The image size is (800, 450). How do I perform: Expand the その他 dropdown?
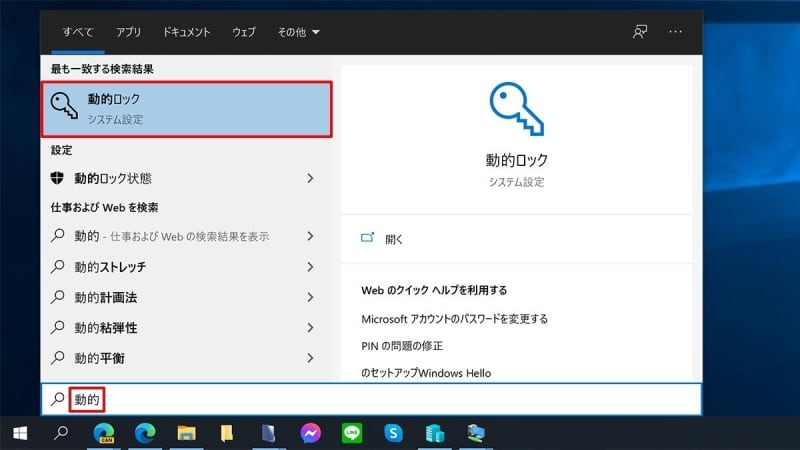[x=298, y=32]
